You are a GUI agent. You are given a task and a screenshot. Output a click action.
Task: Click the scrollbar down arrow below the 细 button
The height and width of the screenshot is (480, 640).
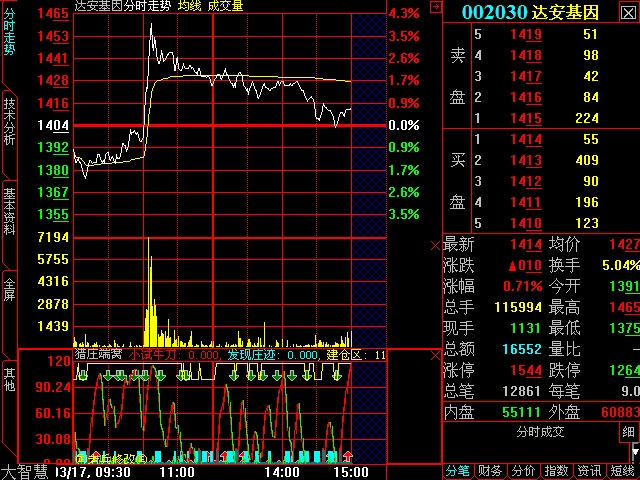click(x=635, y=451)
